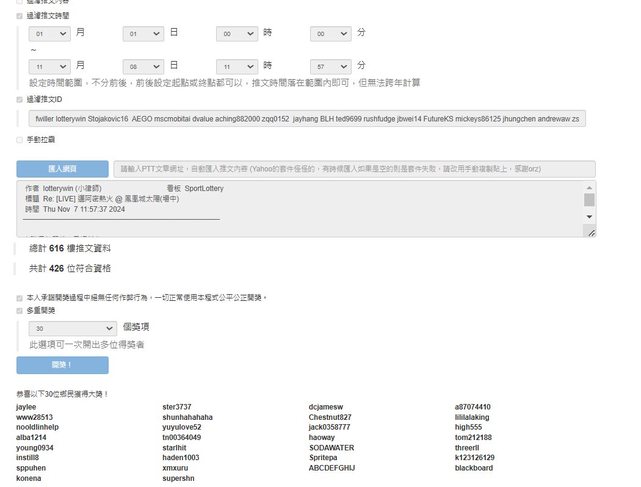Open the start hour dropdown

(236, 33)
